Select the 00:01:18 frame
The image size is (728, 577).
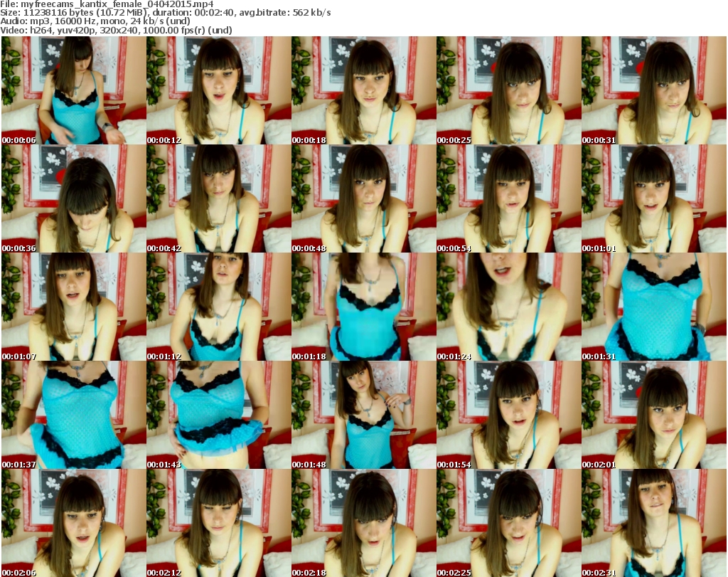click(x=363, y=307)
